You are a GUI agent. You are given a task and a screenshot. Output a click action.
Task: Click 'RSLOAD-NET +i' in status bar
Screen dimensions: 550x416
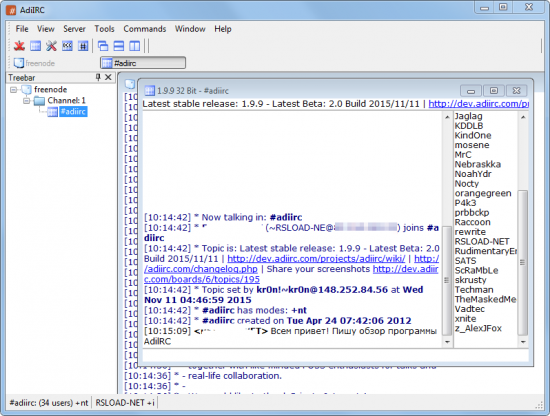click(x=125, y=403)
